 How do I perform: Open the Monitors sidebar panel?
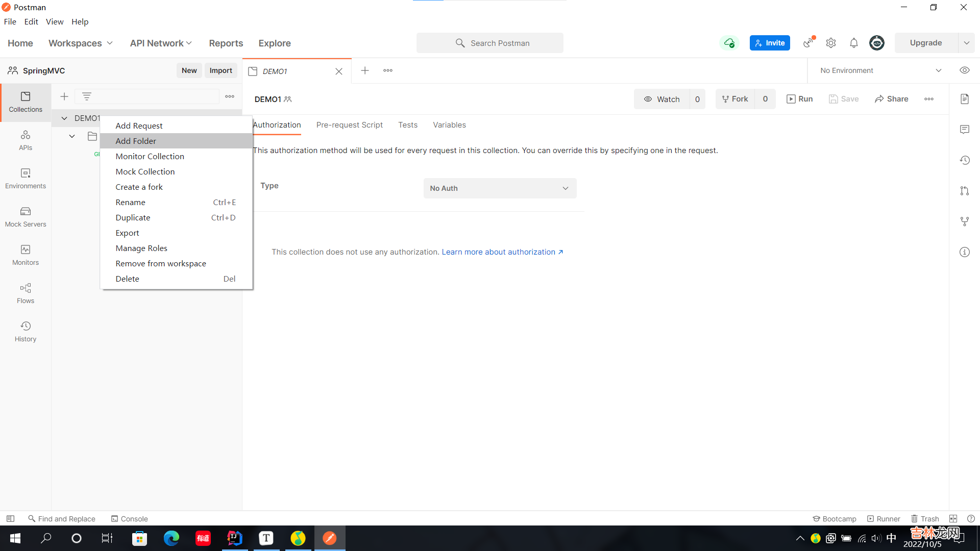point(26,255)
